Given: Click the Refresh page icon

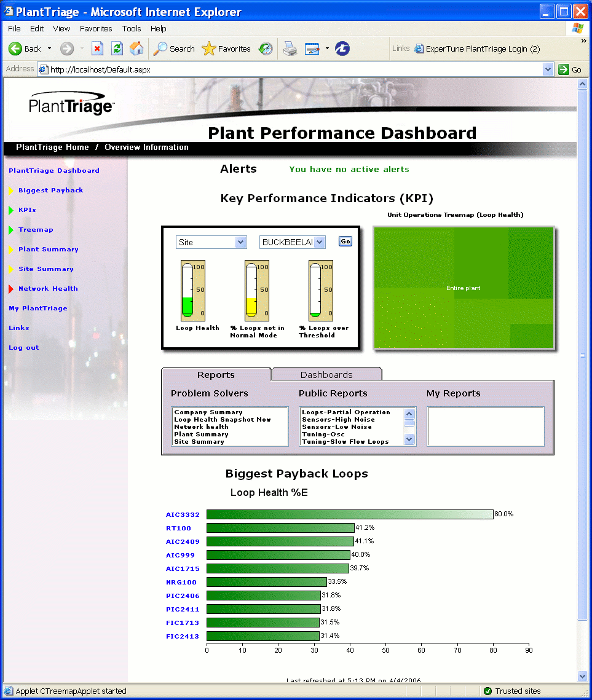Looking at the screenshot, I should (x=117, y=49).
